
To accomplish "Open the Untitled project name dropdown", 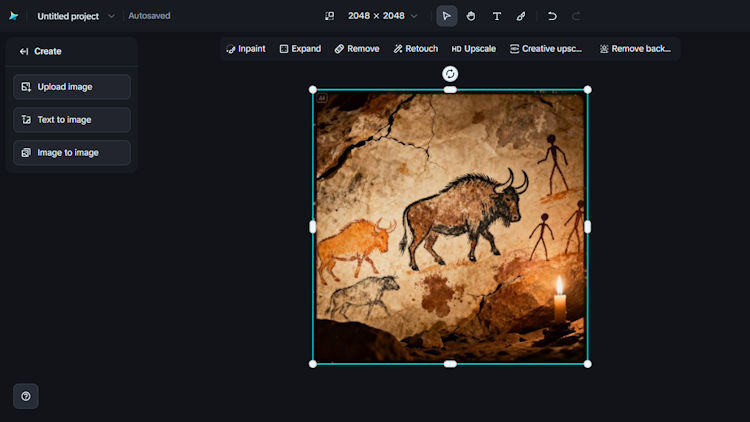I will (76, 16).
